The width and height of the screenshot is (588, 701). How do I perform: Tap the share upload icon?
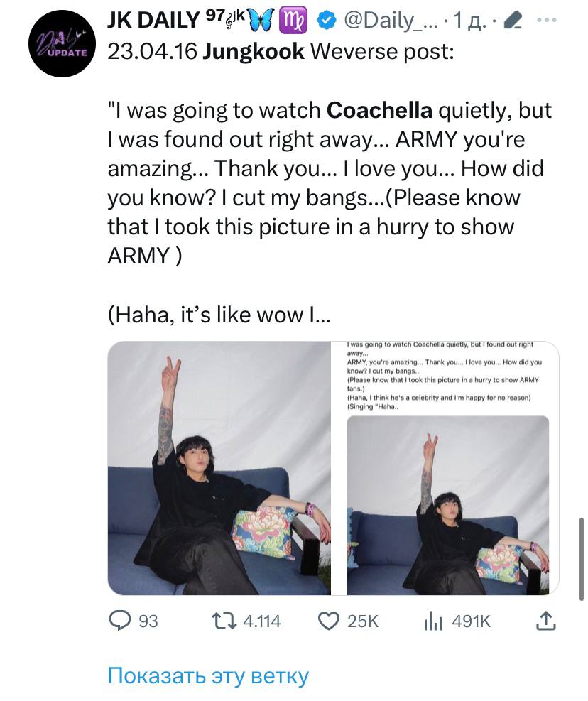(544, 621)
